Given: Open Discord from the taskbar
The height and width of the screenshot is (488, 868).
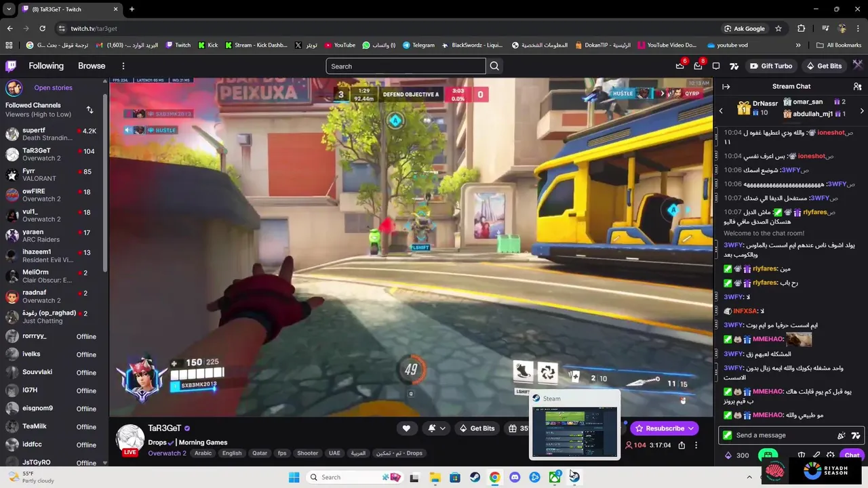Looking at the screenshot, I should point(515,477).
